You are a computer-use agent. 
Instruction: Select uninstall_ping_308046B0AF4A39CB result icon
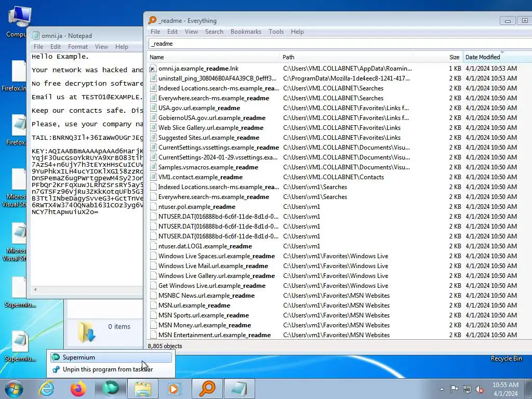pyautogui.click(x=153, y=78)
